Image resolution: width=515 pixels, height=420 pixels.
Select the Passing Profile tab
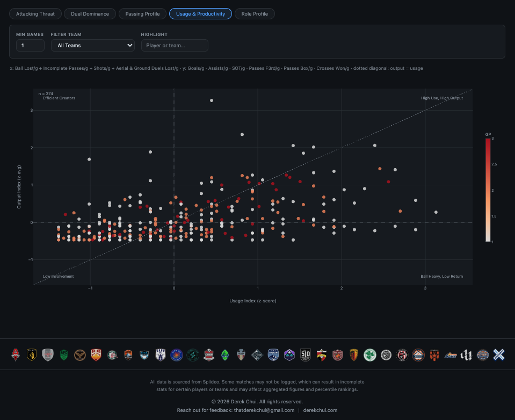[x=142, y=14]
